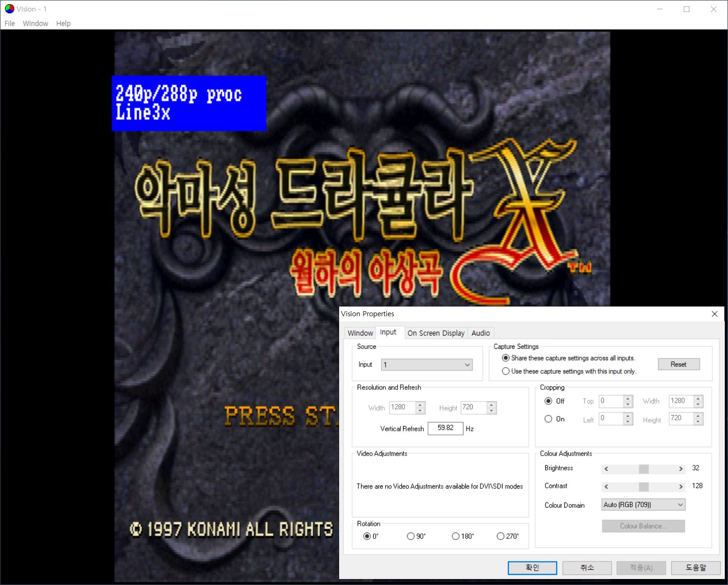The image size is (728, 585).
Task: Increase resolution Height with up arrow
Action: [491, 405]
